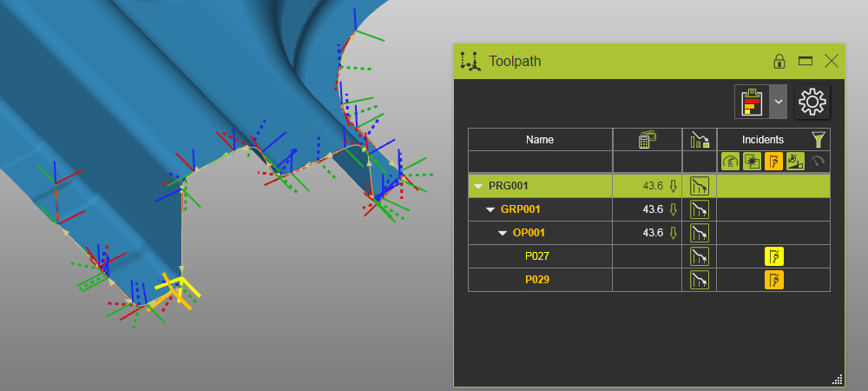
Task: Select point P027 in the list
Action: (x=537, y=256)
